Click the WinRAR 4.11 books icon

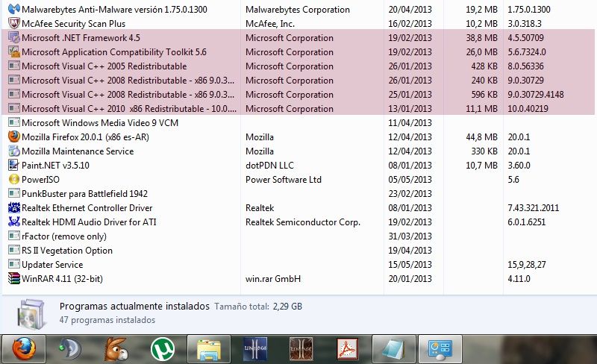click(14, 278)
